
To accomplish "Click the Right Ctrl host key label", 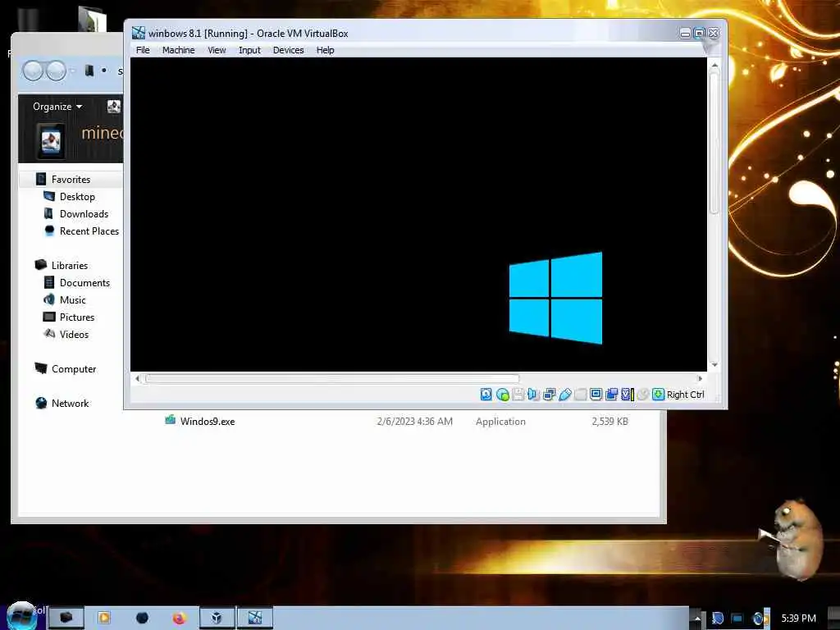I will (685, 395).
